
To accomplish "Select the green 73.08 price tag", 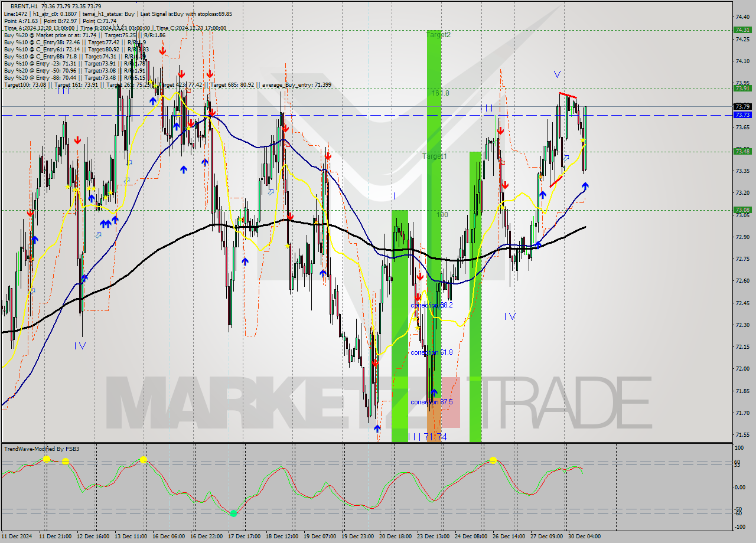I will 742,210.
